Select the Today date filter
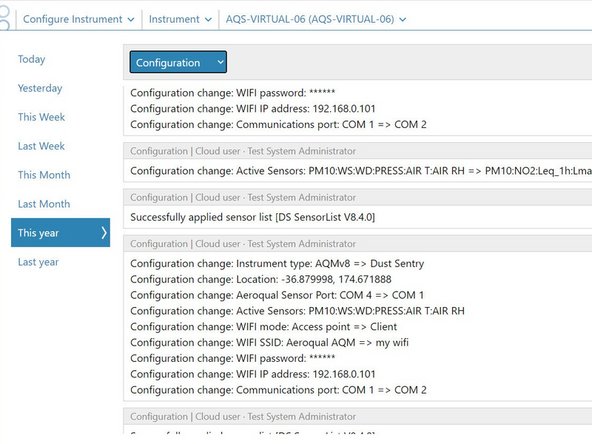The image size is (592, 444). coord(31,59)
